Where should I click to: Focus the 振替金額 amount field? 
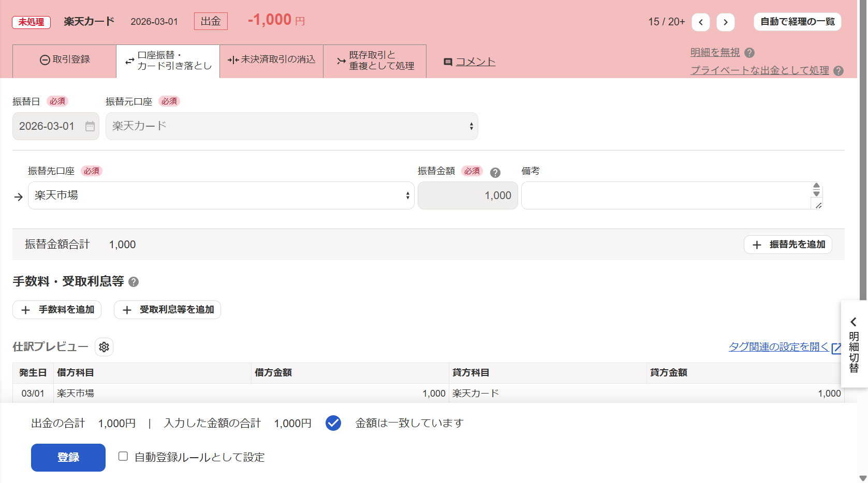coord(468,195)
